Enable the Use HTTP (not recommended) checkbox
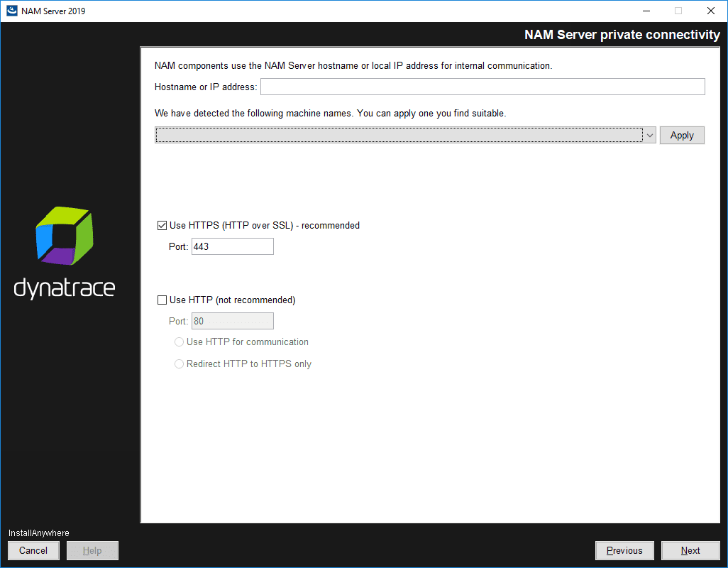728x568 pixels. point(162,300)
